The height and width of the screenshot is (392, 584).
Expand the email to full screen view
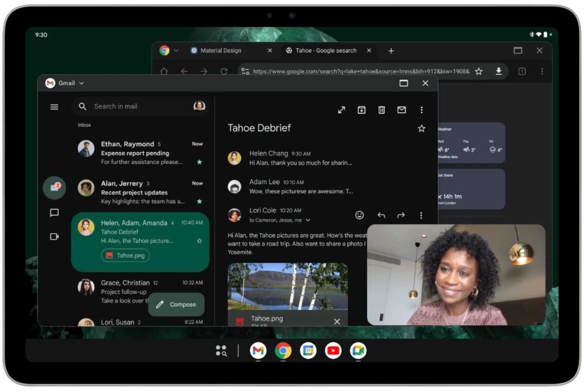(341, 110)
